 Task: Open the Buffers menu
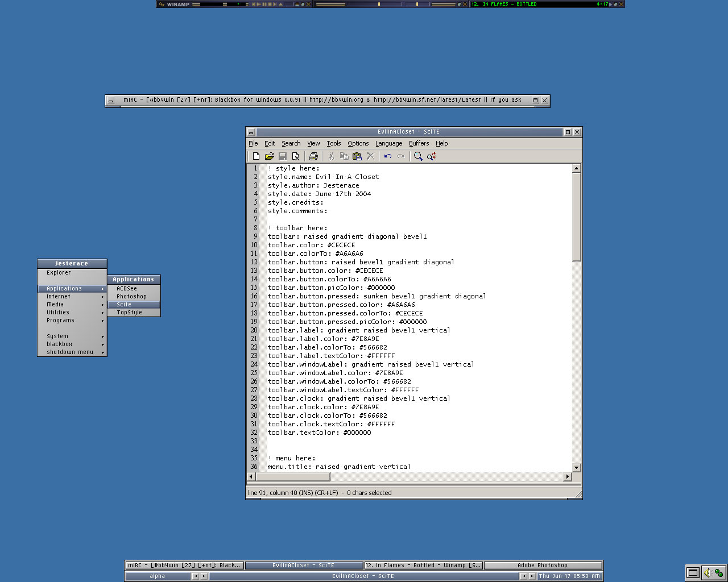click(419, 143)
